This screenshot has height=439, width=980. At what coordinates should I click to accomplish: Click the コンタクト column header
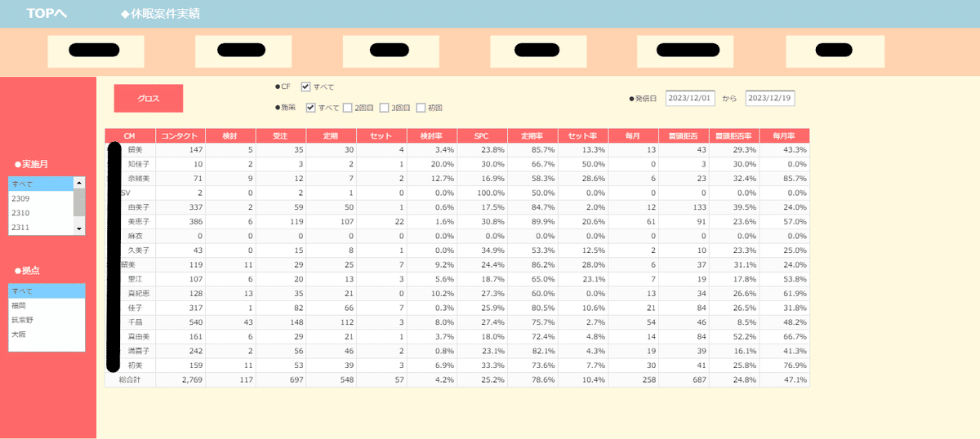pos(180,135)
